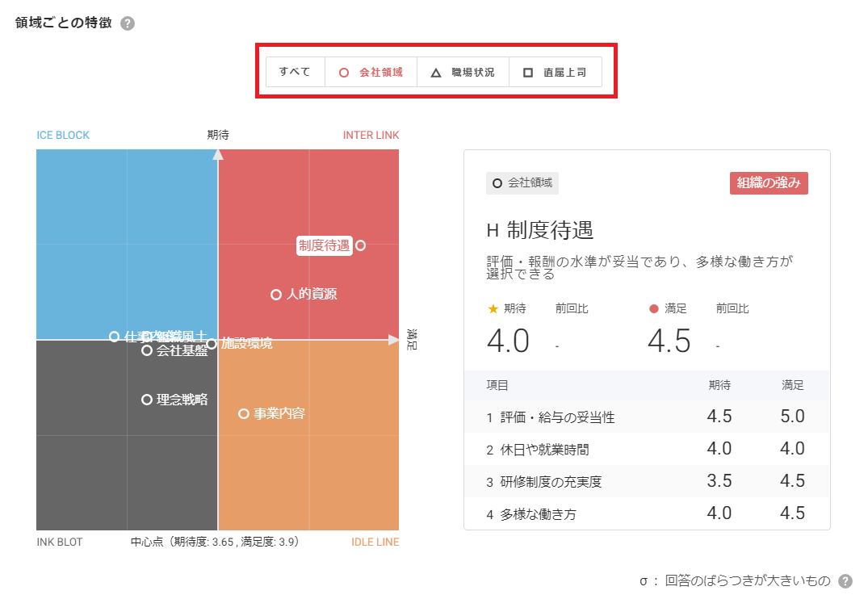Select the 休日や就業時間 row
The image size is (868, 599).
coord(646,449)
